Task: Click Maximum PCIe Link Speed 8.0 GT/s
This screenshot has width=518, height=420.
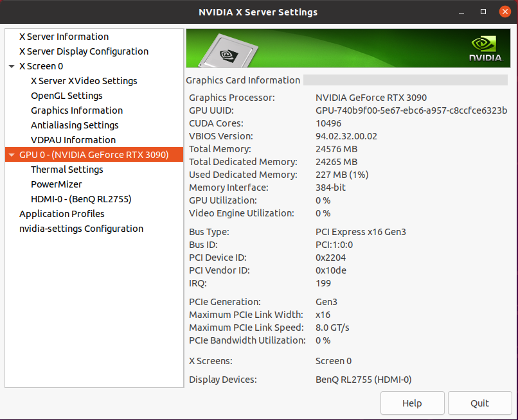Action: pyautogui.click(x=332, y=328)
